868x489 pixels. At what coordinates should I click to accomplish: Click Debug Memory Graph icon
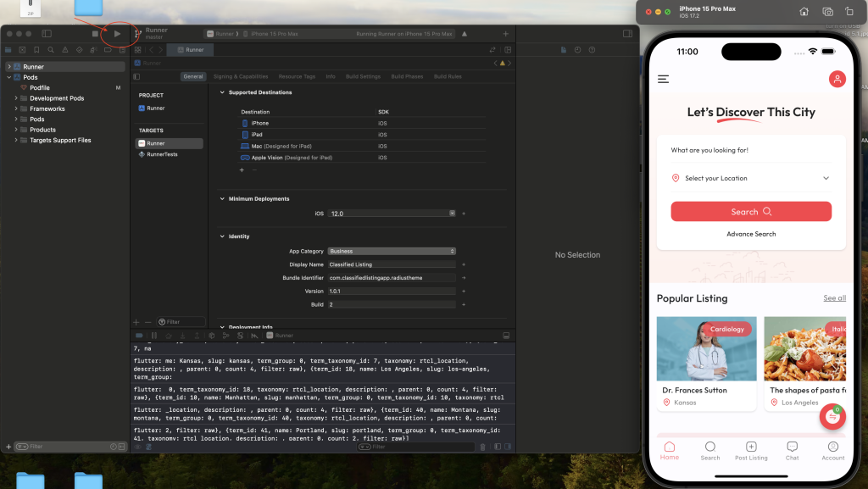[225, 336]
